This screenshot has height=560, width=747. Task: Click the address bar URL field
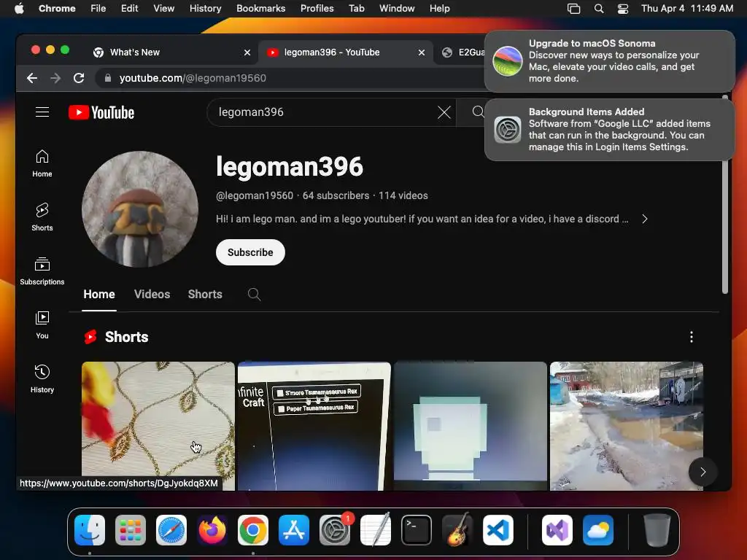coord(290,78)
